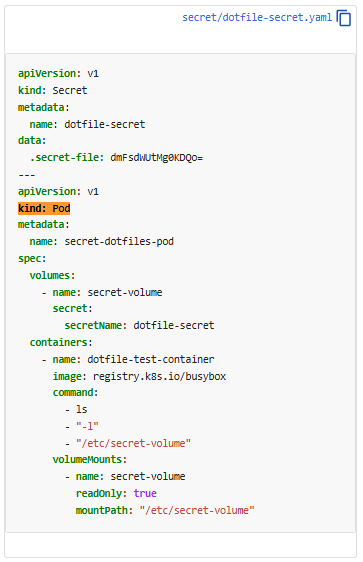The width and height of the screenshot is (363, 562).
Task: Click the volumeMounts: key
Action: point(90,459)
